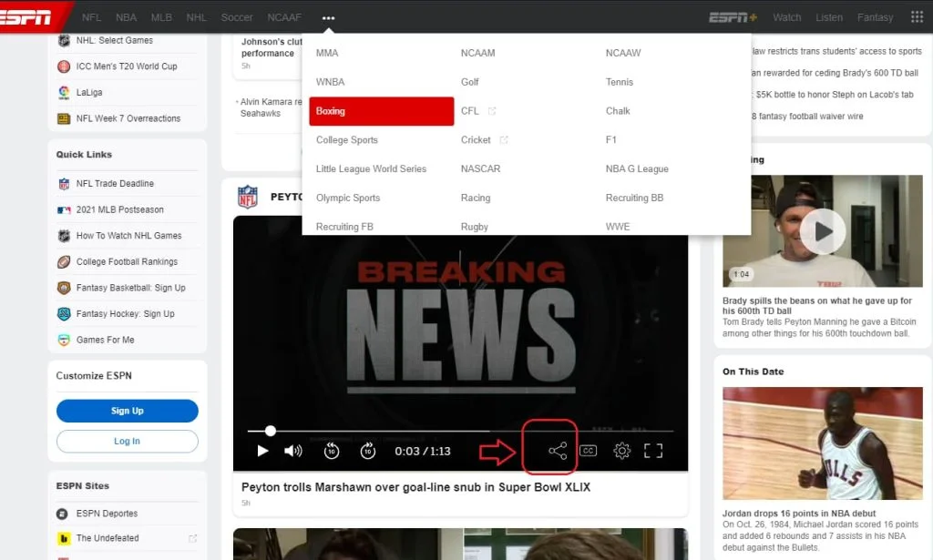Click the video progress bar scrubber
Screen dimensions: 933x560
(x=271, y=431)
